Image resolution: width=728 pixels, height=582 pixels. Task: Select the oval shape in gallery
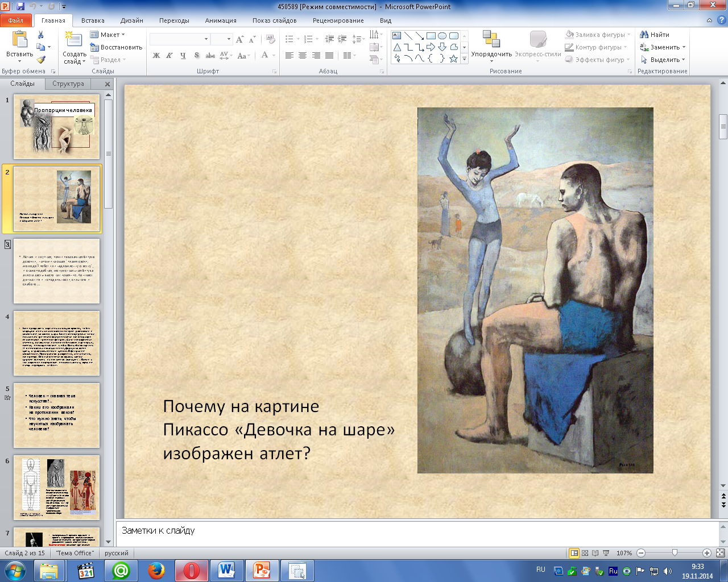[442, 36]
